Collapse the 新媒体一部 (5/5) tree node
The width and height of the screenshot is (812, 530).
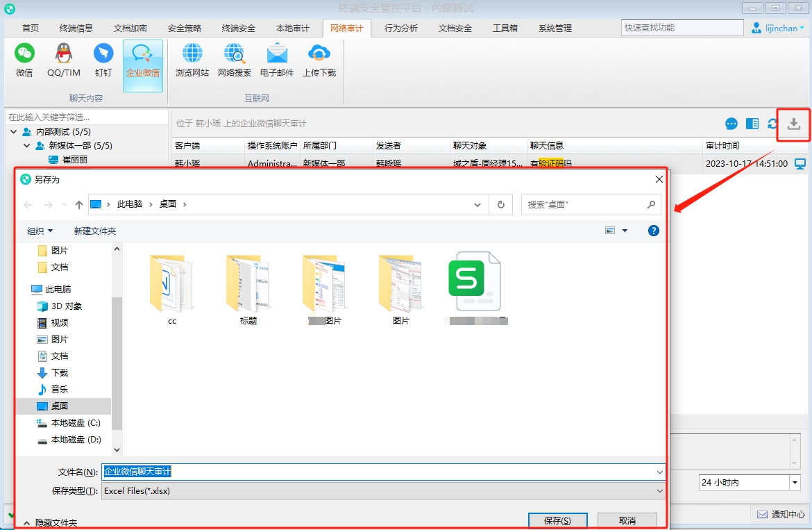click(26, 146)
